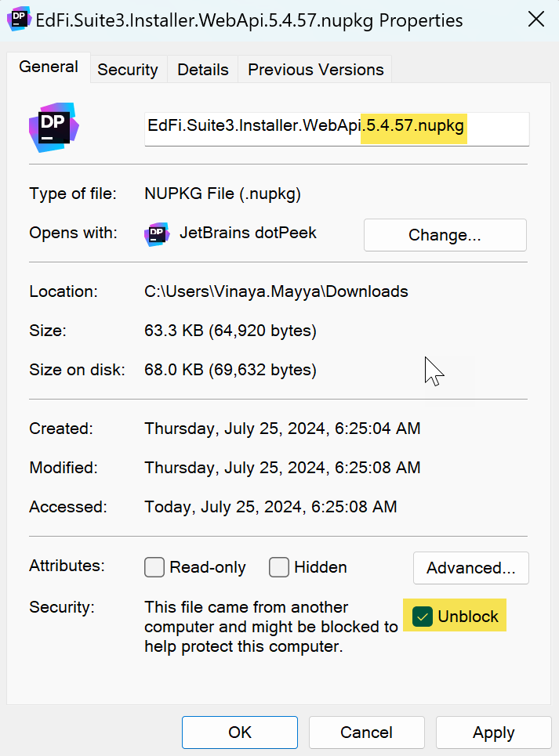Viewport: 559px width, 756px height.
Task: Switch to the Details tab
Action: (x=202, y=70)
